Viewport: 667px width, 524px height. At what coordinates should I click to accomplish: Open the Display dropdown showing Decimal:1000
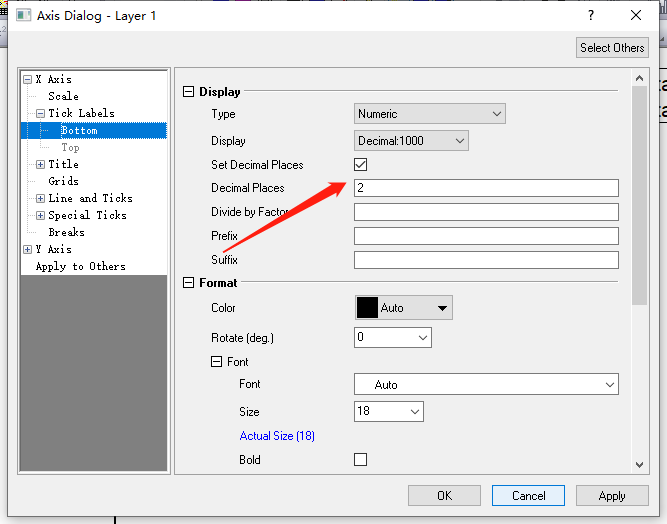(x=411, y=141)
